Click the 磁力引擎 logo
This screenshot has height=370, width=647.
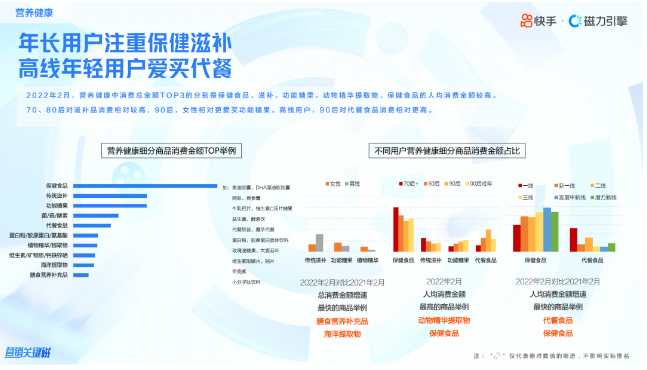[x=598, y=21]
